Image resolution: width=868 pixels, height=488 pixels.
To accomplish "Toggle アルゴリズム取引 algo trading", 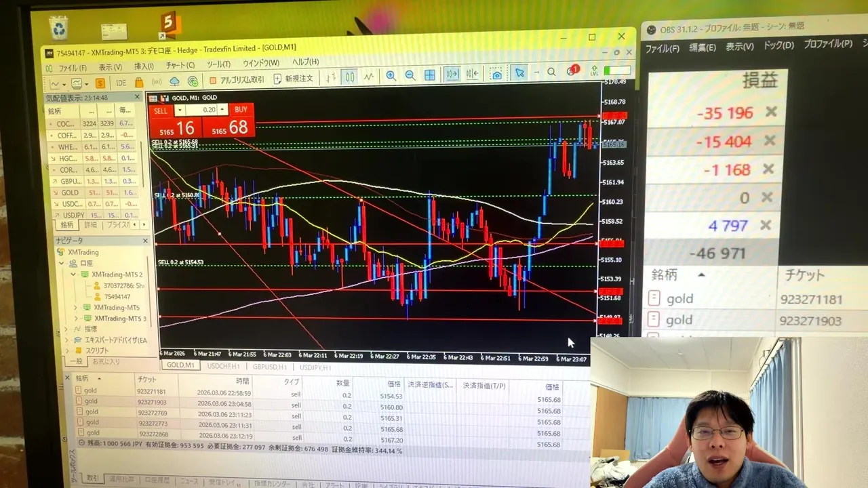I will point(237,80).
